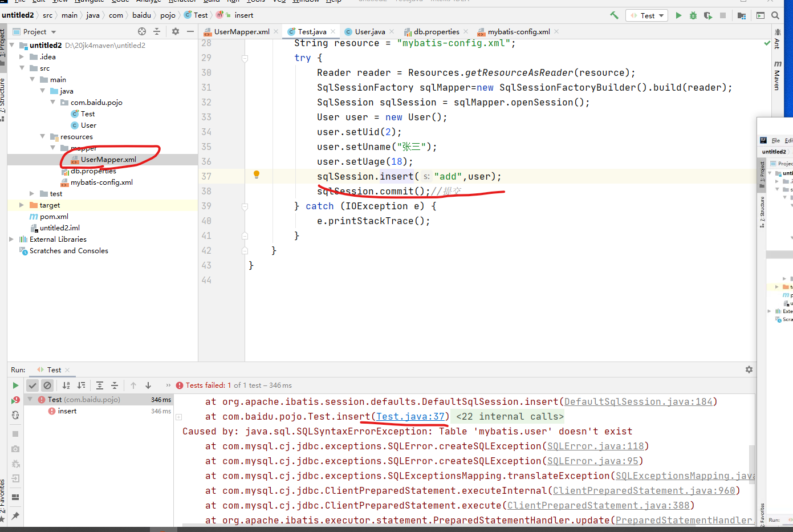Image resolution: width=793 pixels, height=532 pixels.
Task: Collapse all test results in the Run panel
Action: [x=115, y=385]
